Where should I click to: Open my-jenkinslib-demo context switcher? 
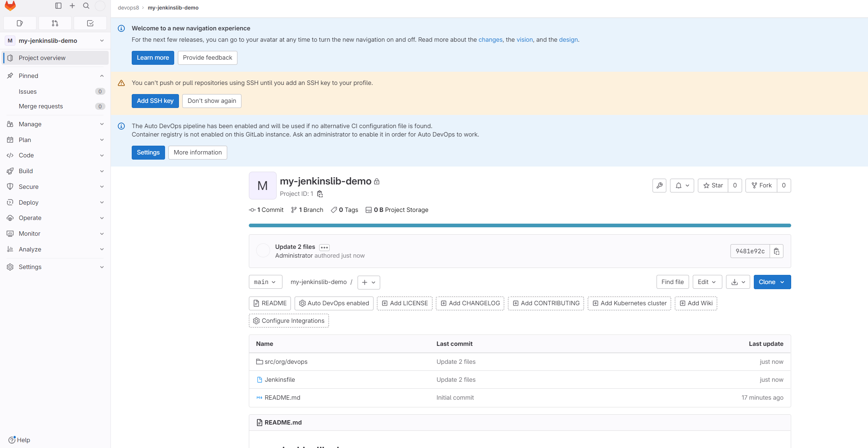point(56,41)
